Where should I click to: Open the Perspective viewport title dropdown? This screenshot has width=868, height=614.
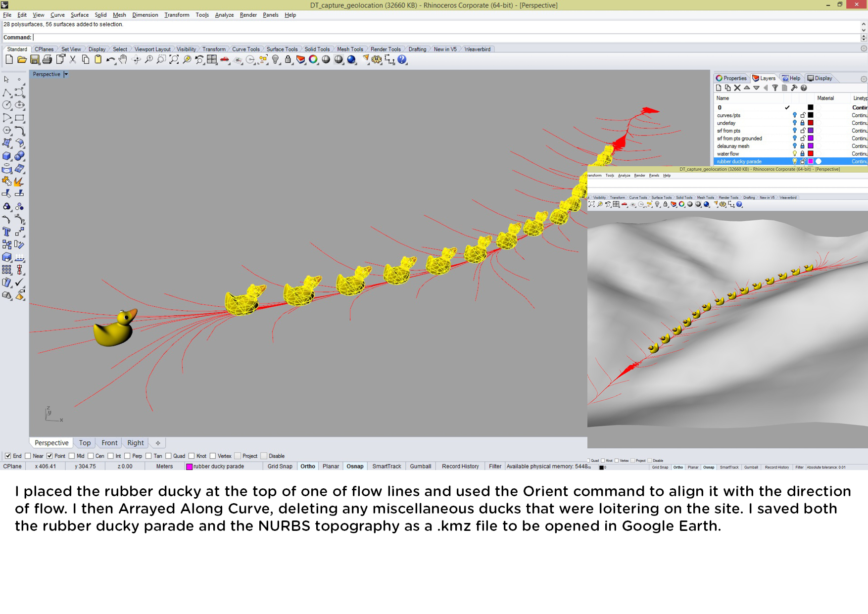coord(66,75)
